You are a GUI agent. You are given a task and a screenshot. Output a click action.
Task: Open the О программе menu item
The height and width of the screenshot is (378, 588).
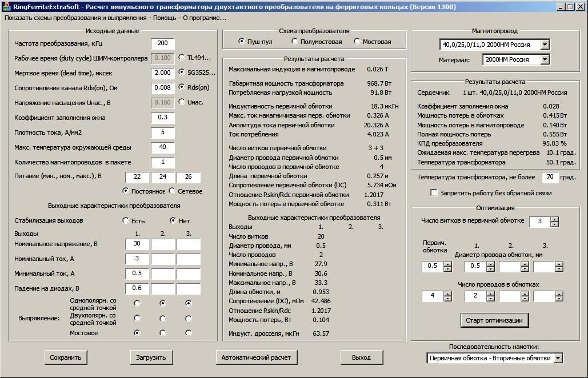coord(204,18)
